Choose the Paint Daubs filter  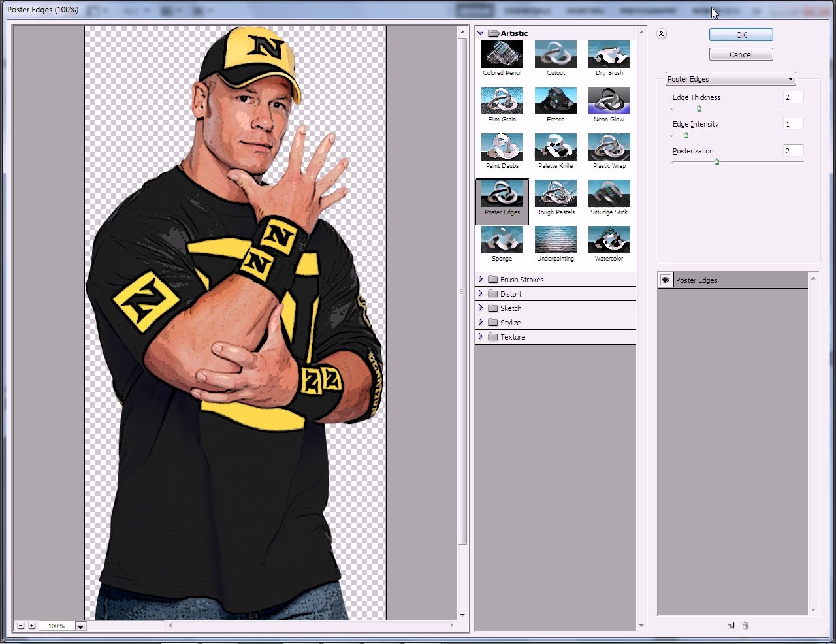(x=502, y=147)
